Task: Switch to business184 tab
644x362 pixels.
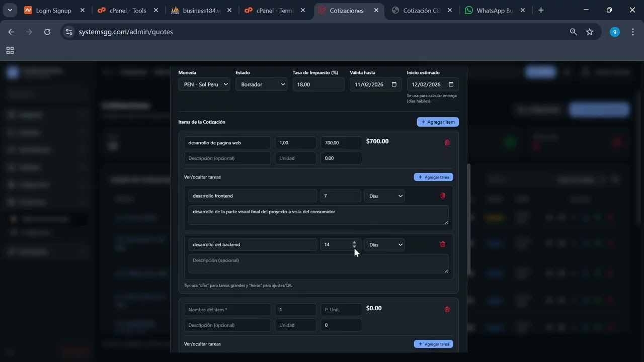Action: pyautogui.click(x=202, y=10)
